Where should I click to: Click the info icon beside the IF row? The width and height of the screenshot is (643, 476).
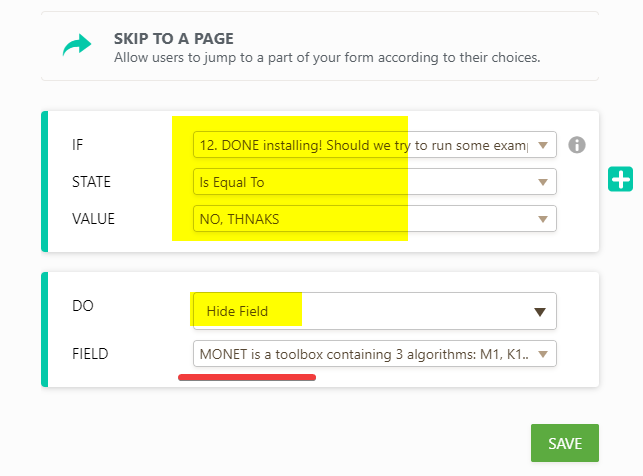[576, 144]
